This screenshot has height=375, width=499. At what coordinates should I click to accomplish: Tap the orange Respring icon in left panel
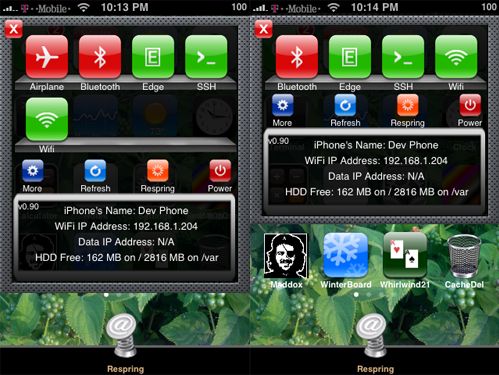tap(158, 171)
